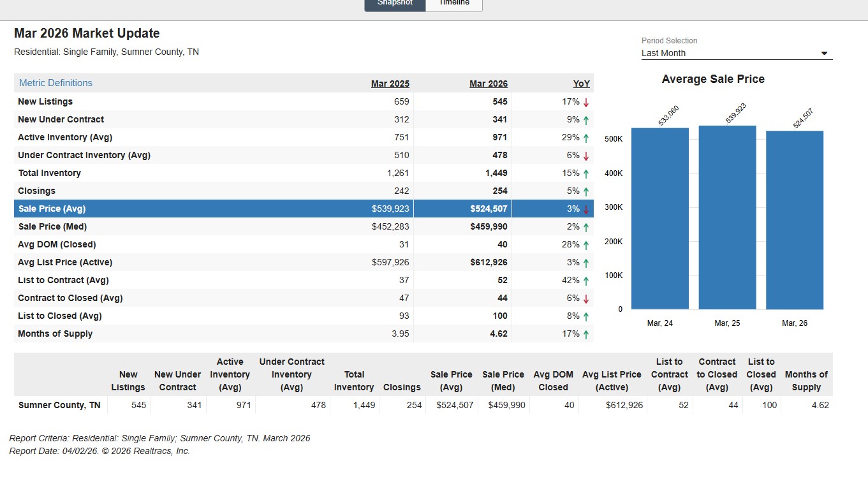The image size is (868, 477).
Task: Click the Mar, 25 bar in chart
Action: (727, 217)
